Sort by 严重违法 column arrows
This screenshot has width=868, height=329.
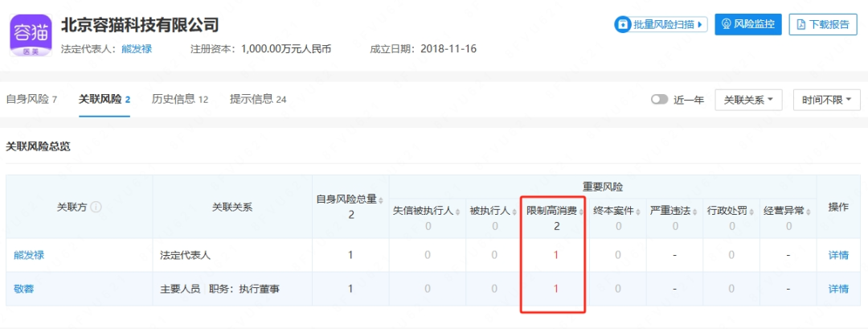696,212
